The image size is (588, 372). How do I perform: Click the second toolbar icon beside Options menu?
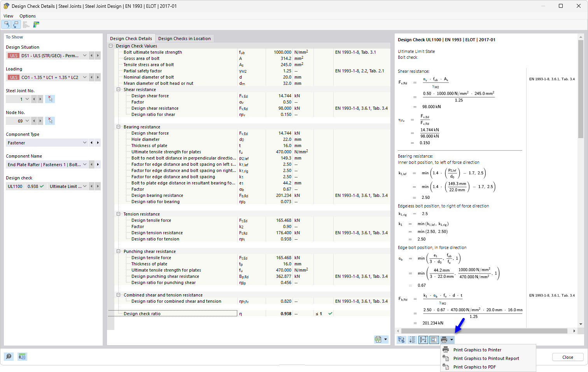click(x=16, y=25)
